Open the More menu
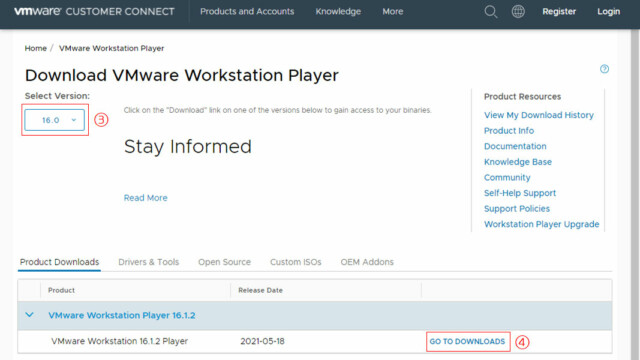Viewport: 640px width, 360px height. pos(393,11)
